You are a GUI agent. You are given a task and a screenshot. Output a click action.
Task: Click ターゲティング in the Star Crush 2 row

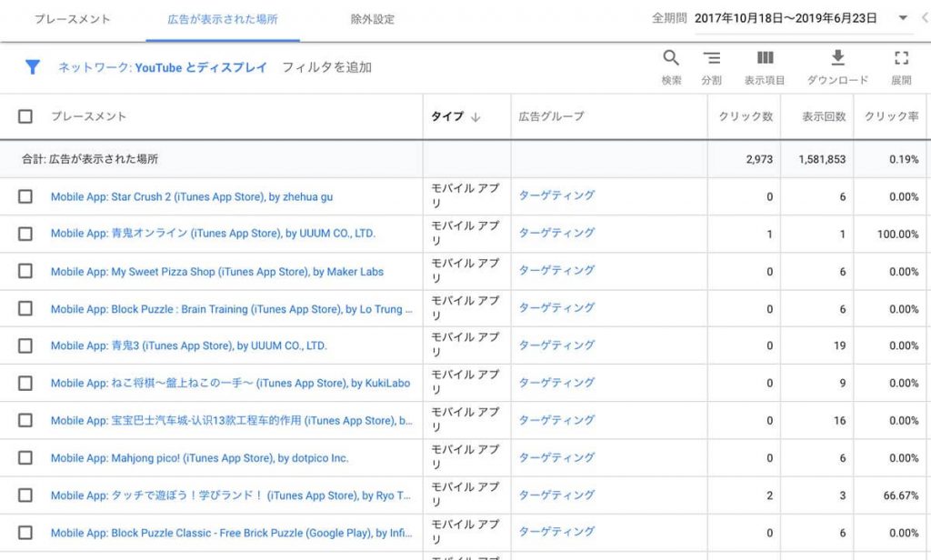(556, 195)
